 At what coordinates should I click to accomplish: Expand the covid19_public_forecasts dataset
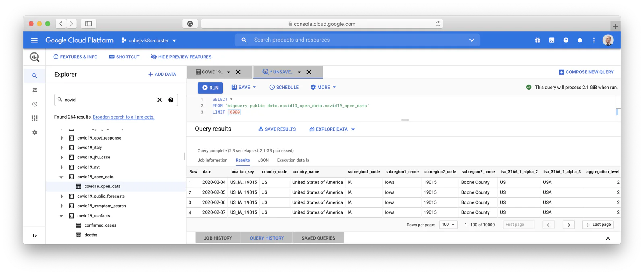pyautogui.click(x=62, y=196)
